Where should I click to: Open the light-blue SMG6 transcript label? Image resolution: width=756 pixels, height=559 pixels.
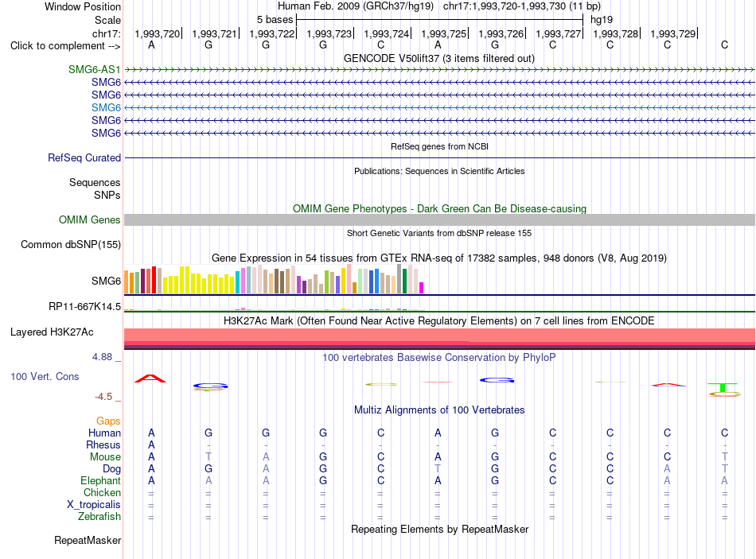[x=106, y=107]
